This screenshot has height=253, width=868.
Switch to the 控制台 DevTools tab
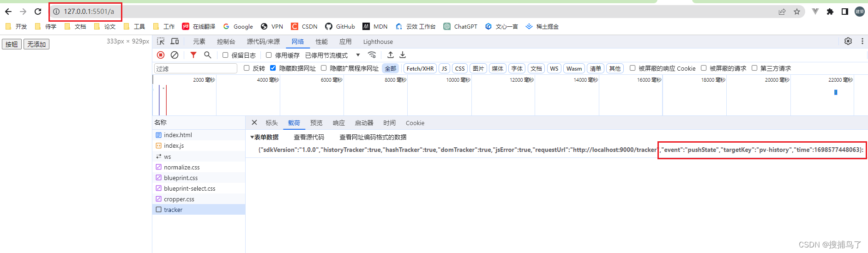[226, 42]
